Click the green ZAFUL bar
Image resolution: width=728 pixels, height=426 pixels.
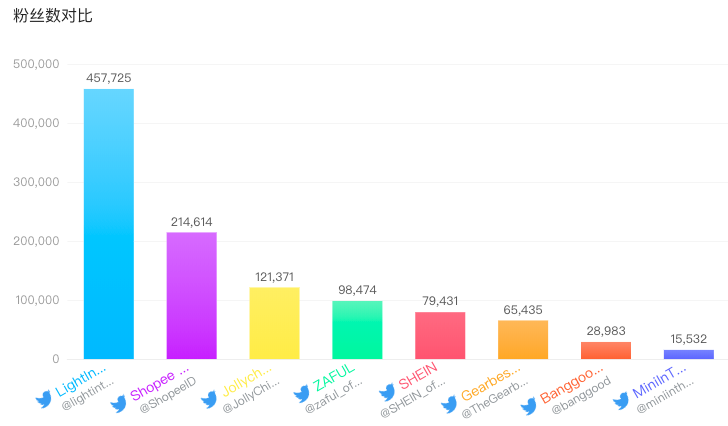click(357, 329)
